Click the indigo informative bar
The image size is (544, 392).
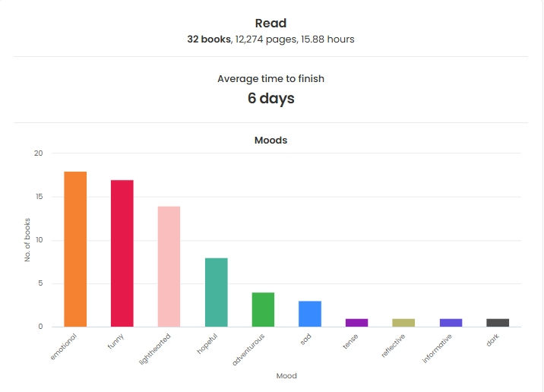click(451, 323)
